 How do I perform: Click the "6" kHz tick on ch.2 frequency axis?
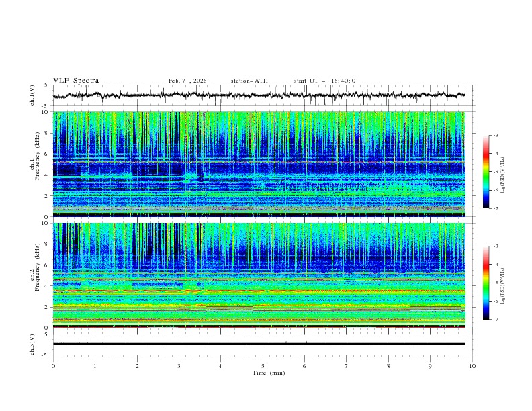pyautogui.click(x=48, y=265)
